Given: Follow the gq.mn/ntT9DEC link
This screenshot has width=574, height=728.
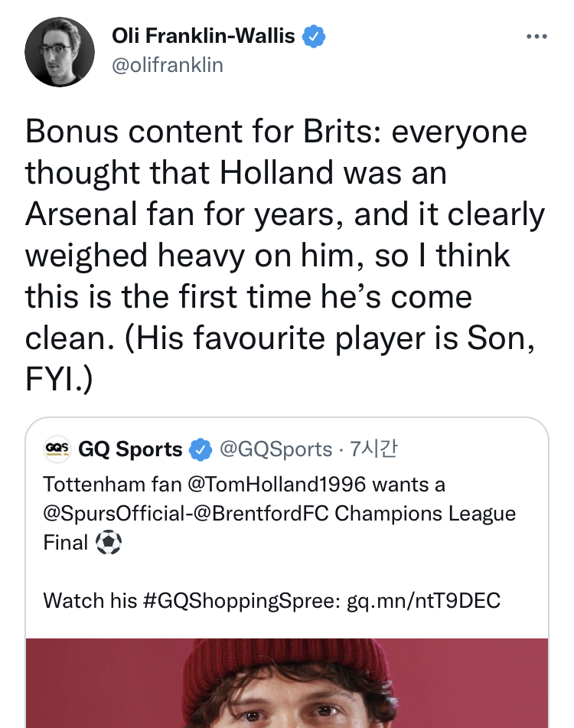Looking at the screenshot, I should (423, 599).
